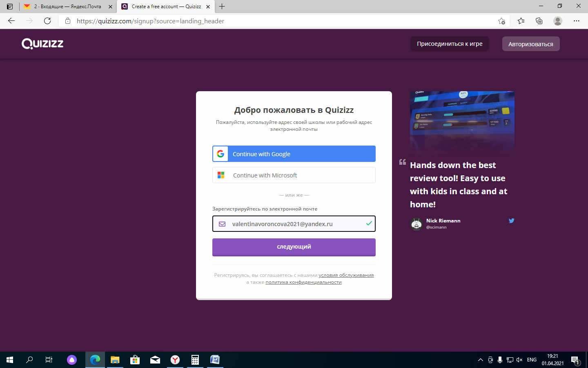588x368 pixels.
Task: Click the Microsoft Edge taskbar icon
Action: [x=95, y=360]
